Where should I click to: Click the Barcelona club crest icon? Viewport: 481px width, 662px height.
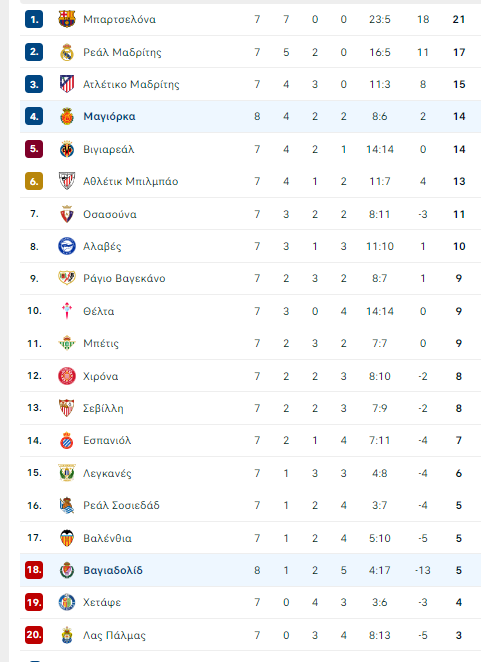point(67,19)
